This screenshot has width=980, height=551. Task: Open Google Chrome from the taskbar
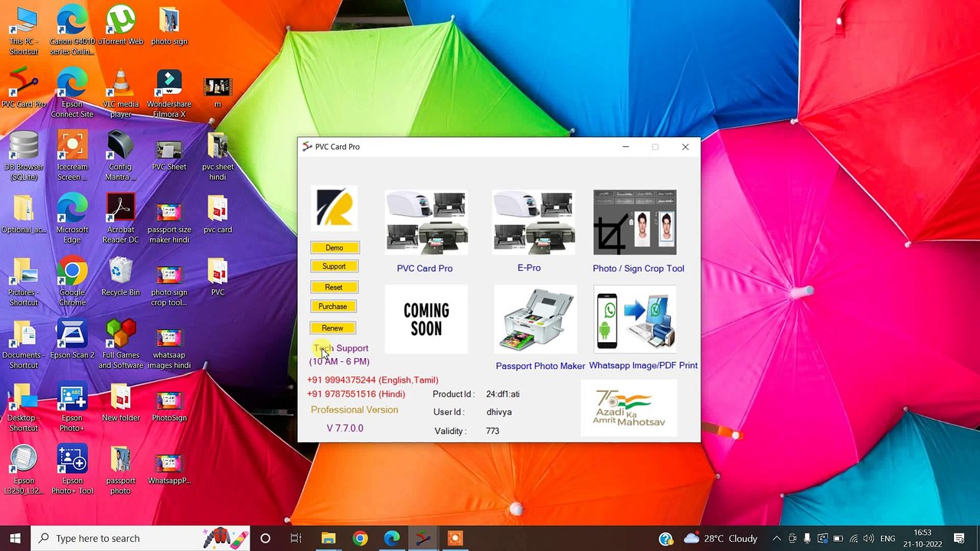point(360,539)
